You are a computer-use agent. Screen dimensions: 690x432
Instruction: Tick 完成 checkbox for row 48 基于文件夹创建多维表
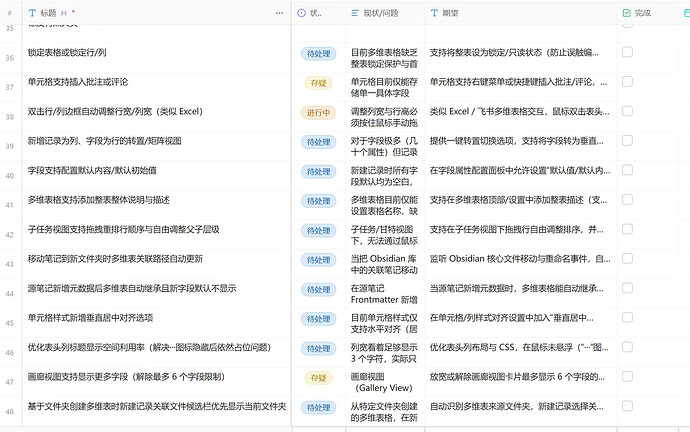coord(628,406)
